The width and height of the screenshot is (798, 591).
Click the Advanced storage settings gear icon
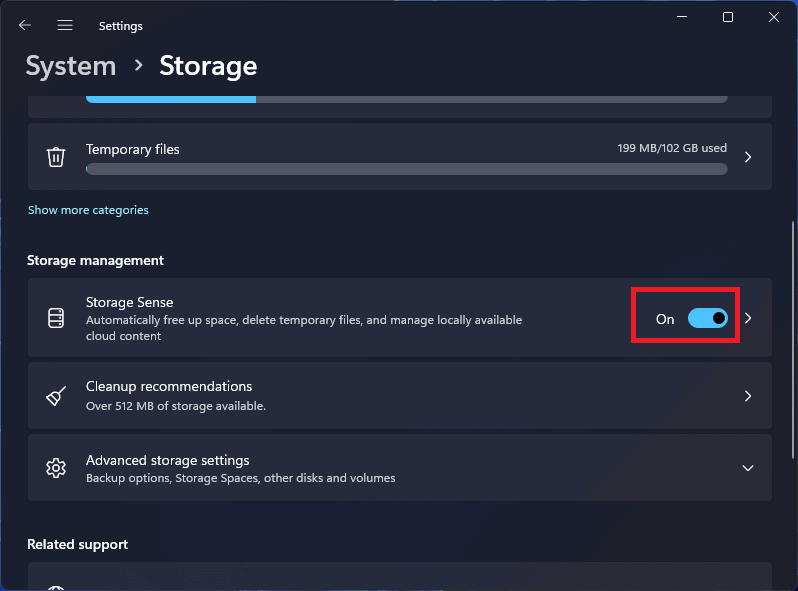pos(56,468)
